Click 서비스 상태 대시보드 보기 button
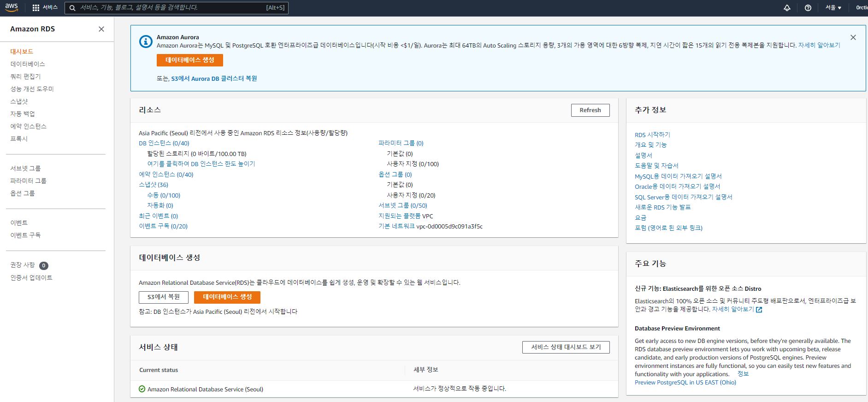This screenshot has height=402, width=868. pos(566,348)
